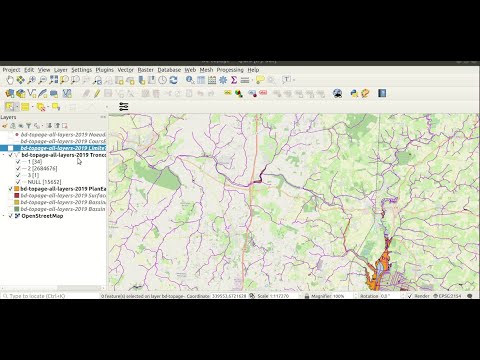Open Select by Value dropdown arrow
This screenshot has width=480, height=360.
pyautogui.click(x=32, y=107)
